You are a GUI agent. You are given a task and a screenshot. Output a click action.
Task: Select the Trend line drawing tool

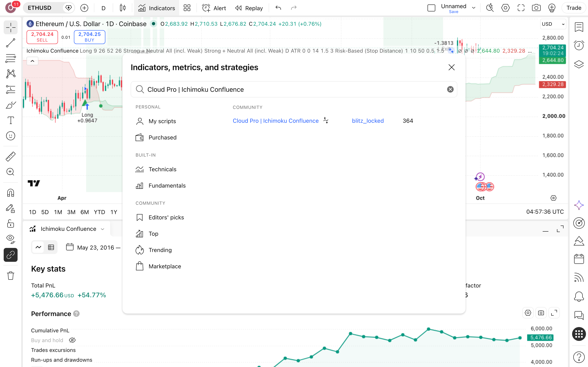pyautogui.click(x=10, y=43)
